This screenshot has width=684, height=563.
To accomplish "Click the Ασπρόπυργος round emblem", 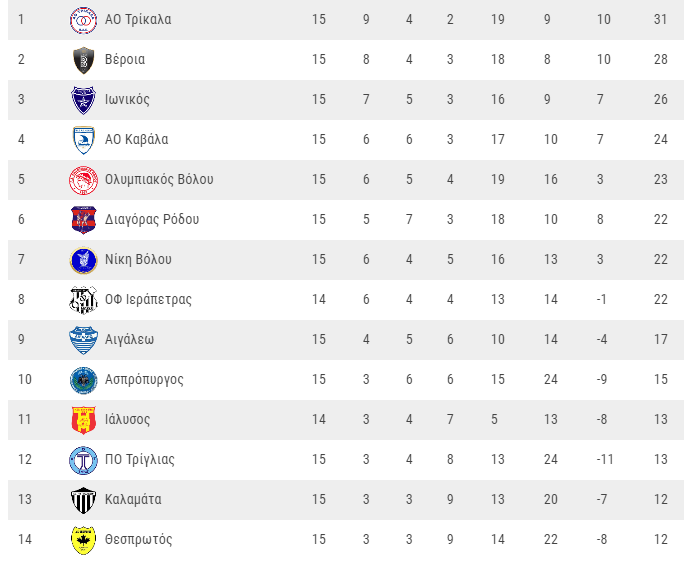I will [x=83, y=380].
